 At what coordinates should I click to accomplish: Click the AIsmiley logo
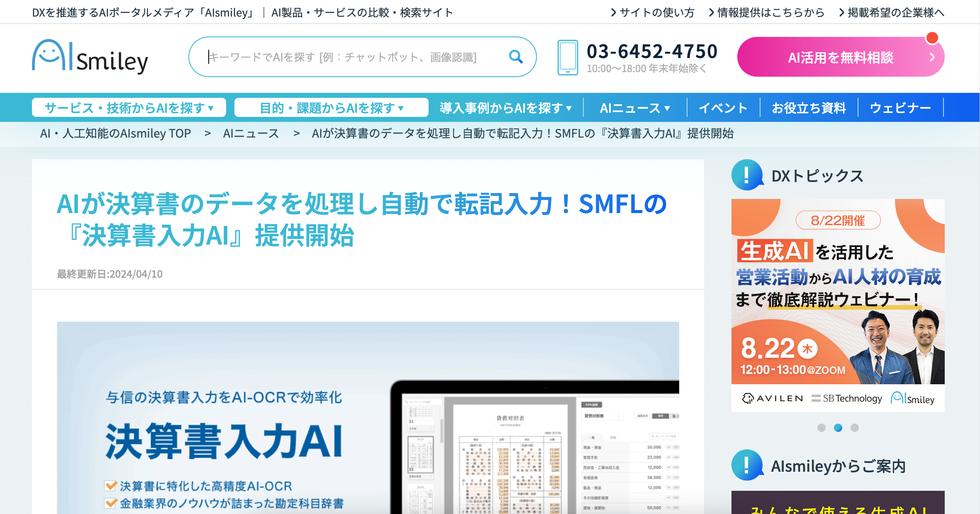[x=90, y=57]
